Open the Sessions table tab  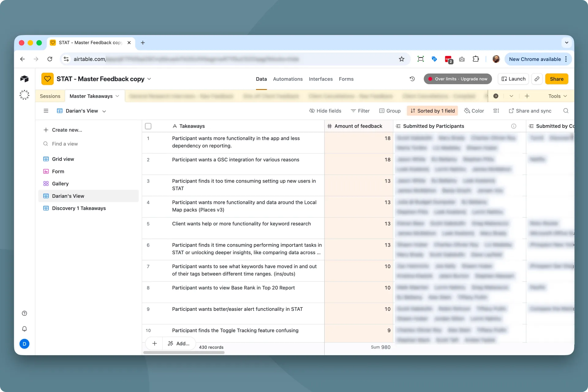(x=50, y=96)
